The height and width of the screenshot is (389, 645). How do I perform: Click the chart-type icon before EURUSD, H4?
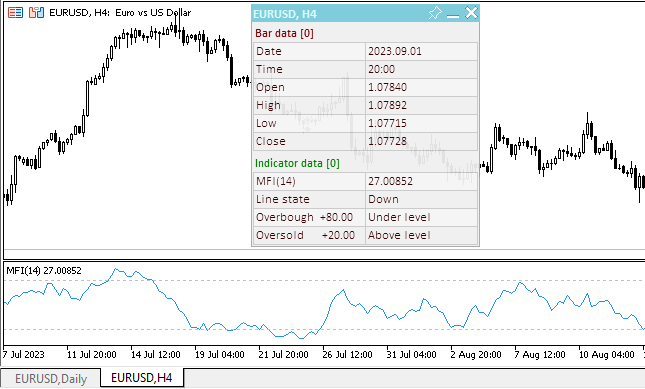pyautogui.click(x=36, y=13)
